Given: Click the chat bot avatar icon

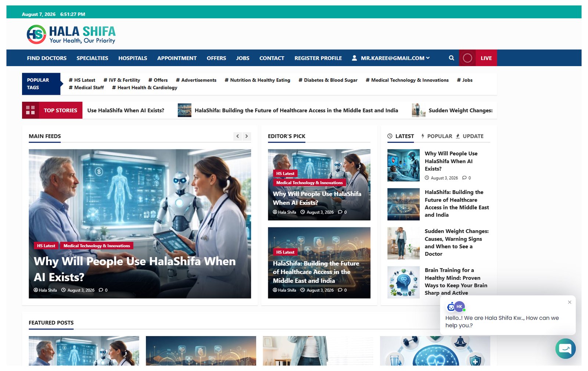Looking at the screenshot, I should pos(451,307).
